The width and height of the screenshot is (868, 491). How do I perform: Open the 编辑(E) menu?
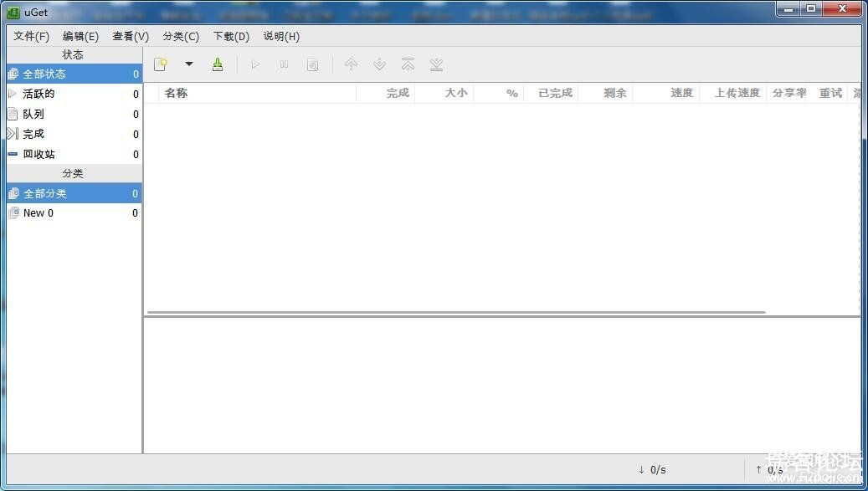(81, 37)
